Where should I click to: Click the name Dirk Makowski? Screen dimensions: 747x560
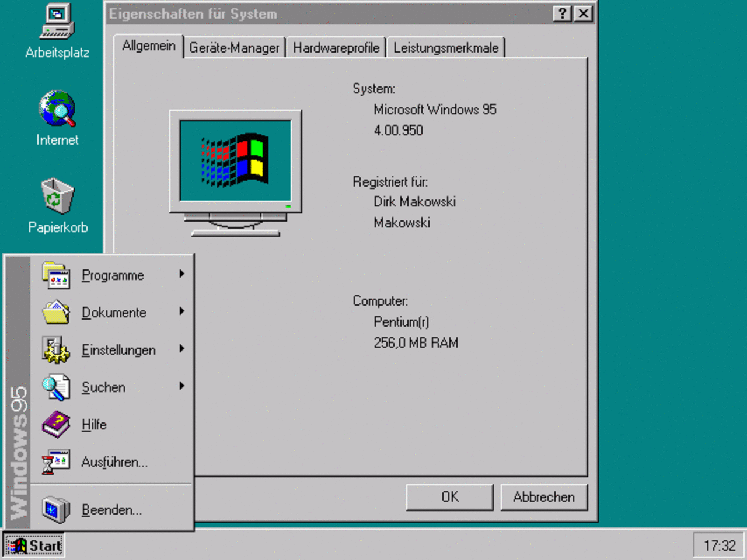tap(415, 202)
